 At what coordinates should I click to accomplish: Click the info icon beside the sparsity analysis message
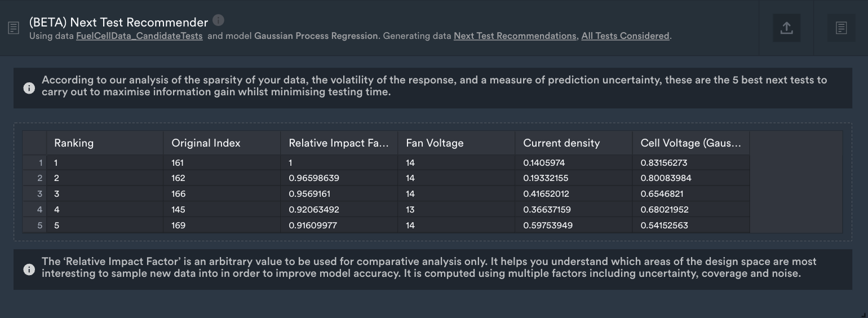[x=29, y=88]
